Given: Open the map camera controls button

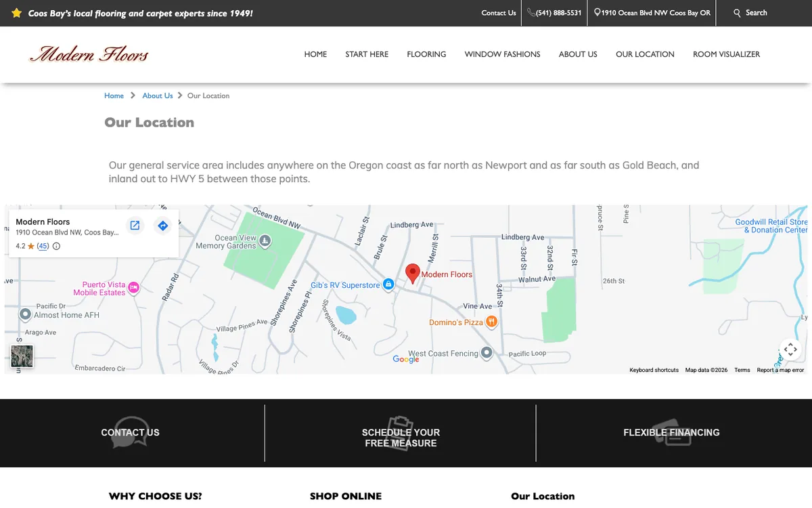Looking at the screenshot, I should point(790,350).
